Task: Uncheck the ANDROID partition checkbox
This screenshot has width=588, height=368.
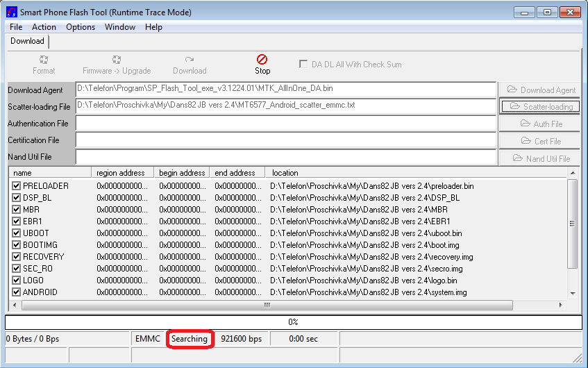Action: 16,292
